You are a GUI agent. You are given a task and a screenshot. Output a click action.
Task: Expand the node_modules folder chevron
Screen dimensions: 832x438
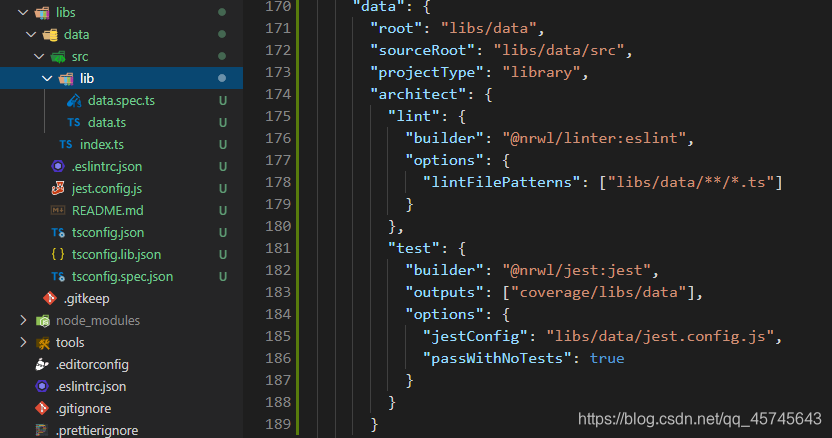pyautogui.click(x=23, y=320)
